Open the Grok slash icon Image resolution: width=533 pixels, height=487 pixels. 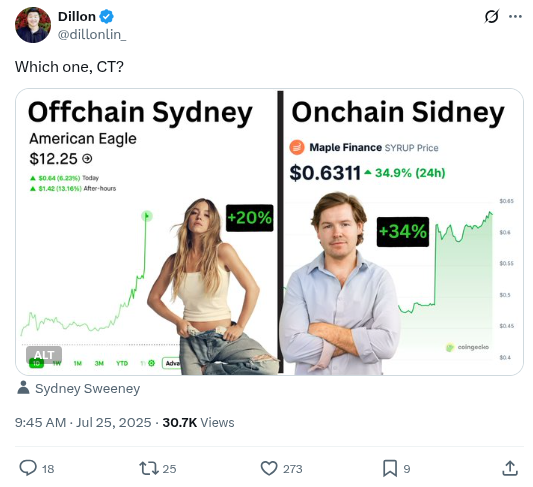(x=492, y=16)
